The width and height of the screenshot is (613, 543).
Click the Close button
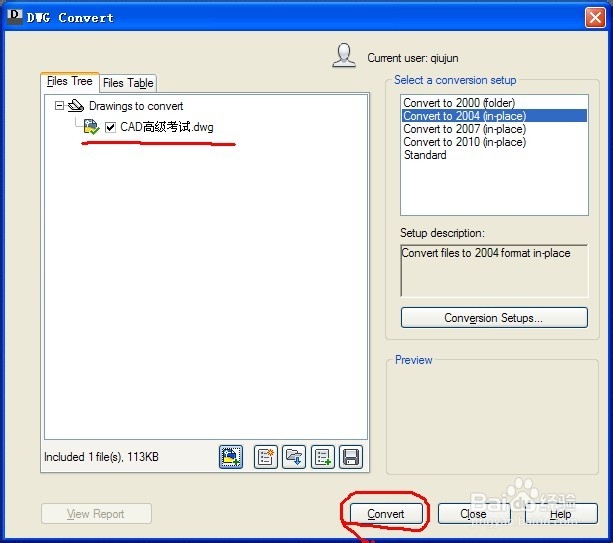click(x=474, y=514)
